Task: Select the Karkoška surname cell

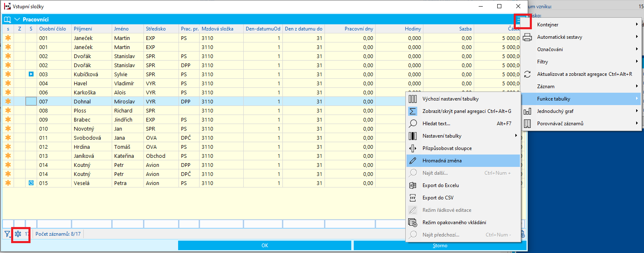Action: click(92, 92)
